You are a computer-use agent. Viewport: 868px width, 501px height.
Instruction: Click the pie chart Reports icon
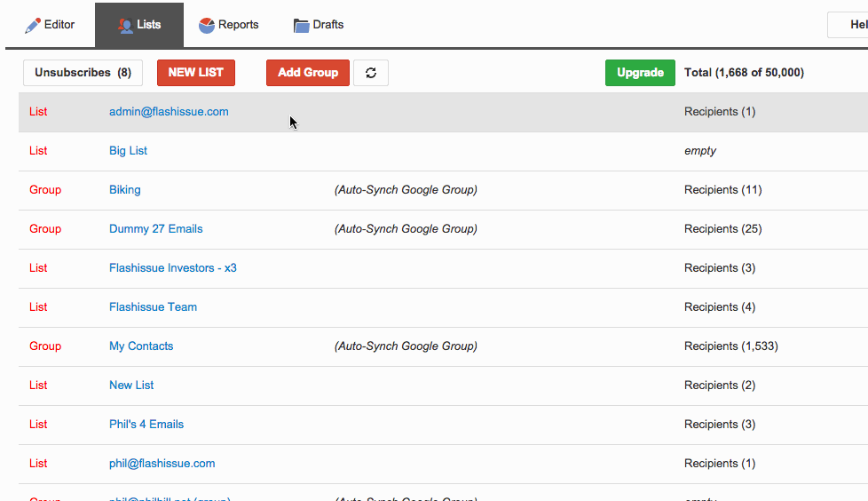pos(207,26)
